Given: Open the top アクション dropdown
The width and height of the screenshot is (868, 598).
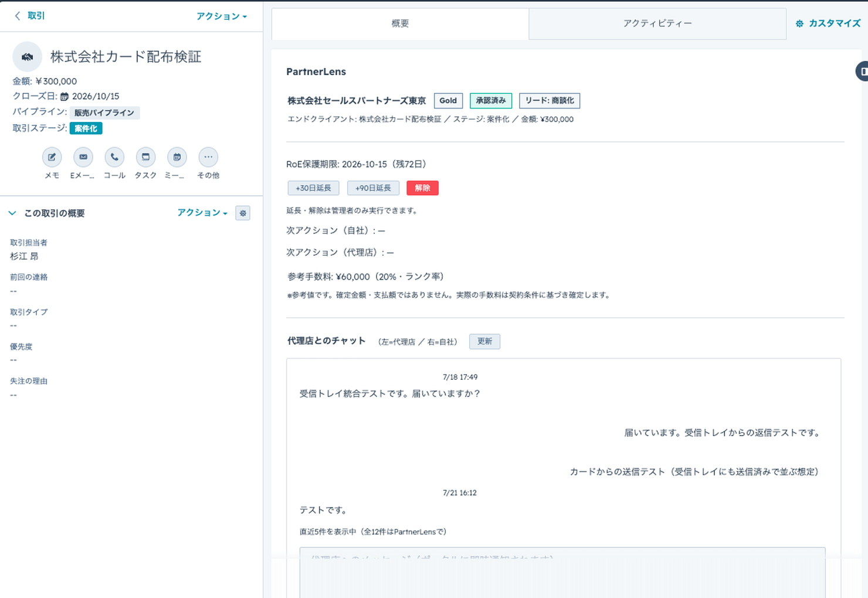Looking at the screenshot, I should 222,16.
